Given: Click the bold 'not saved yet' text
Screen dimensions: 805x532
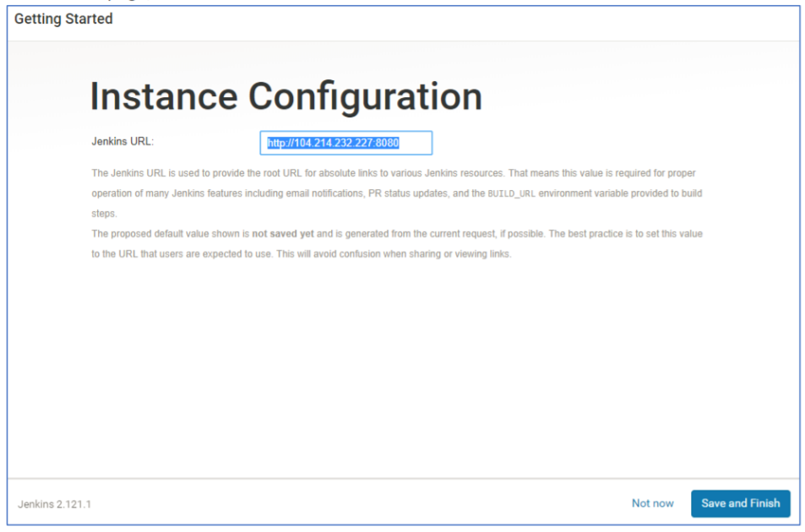Looking at the screenshot, I should click(x=283, y=234).
